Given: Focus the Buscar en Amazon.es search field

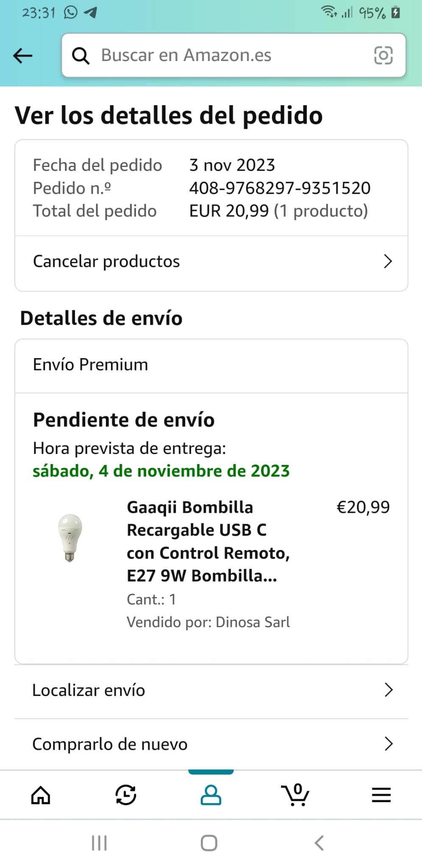Looking at the screenshot, I should click(x=229, y=56).
